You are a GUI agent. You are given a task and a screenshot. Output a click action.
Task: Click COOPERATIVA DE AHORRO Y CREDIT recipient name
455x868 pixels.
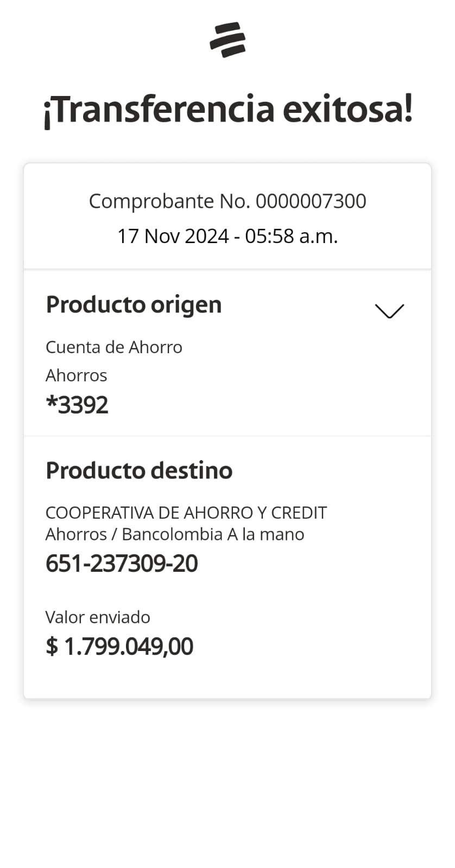point(186,513)
